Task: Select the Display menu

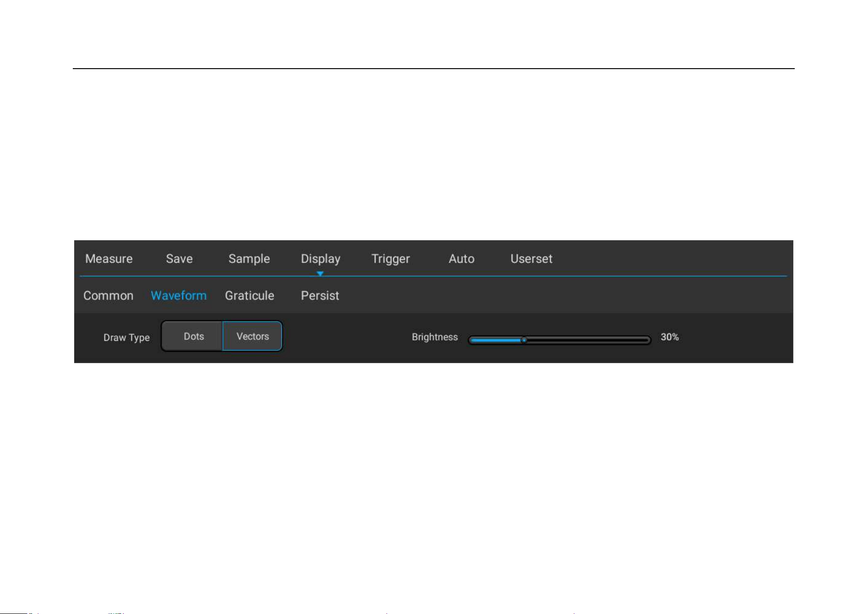Action: 320,259
